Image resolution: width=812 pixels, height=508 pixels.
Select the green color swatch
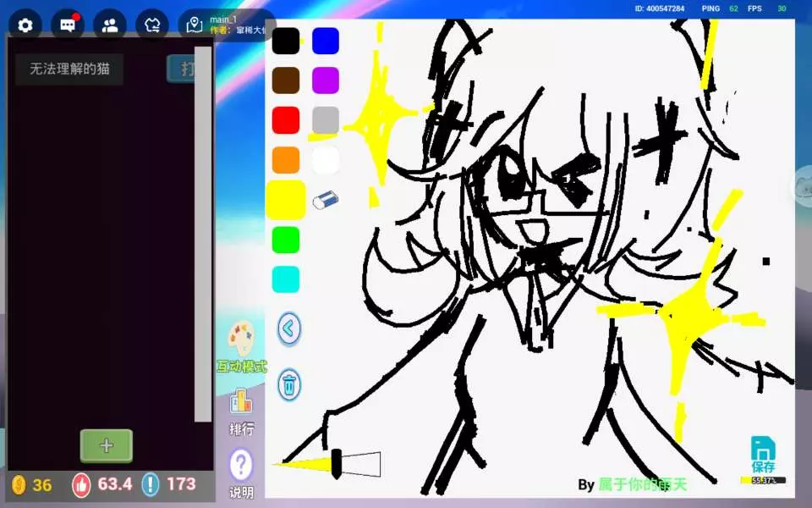pos(286,240)
